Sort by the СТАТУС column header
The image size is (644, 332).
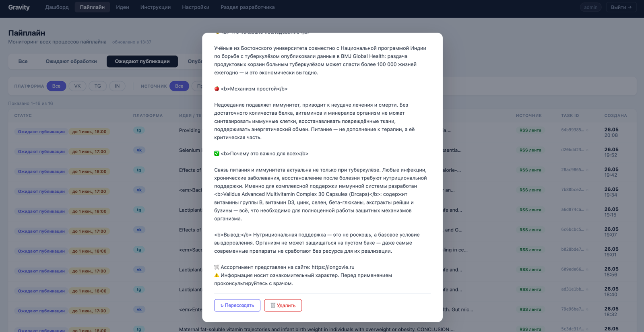[x=23, y=115]
